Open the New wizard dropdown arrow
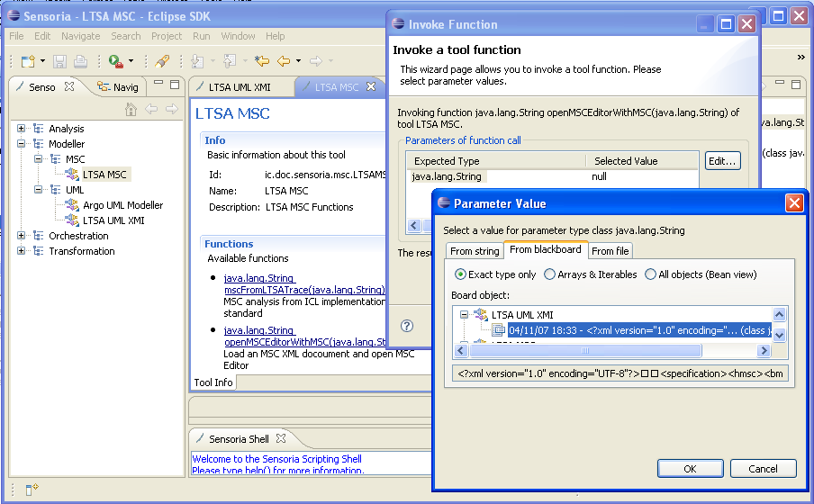Image resolution: width=814 pixels, height=504 pixels. point(42,61)
